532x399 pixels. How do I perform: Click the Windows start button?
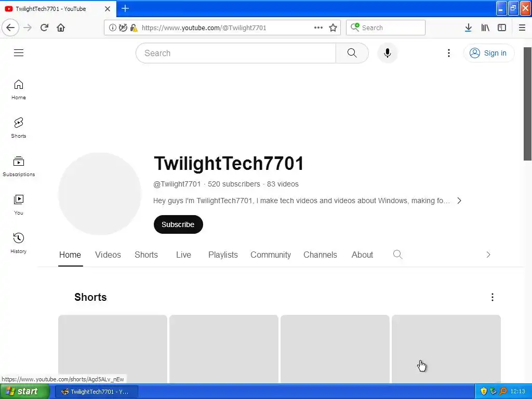point(25,391)
